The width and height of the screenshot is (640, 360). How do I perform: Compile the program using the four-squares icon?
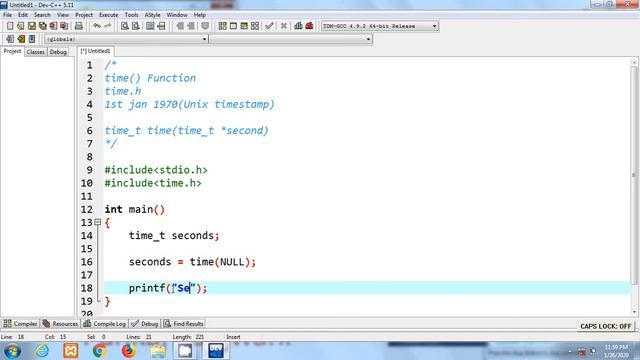[222, 26]
